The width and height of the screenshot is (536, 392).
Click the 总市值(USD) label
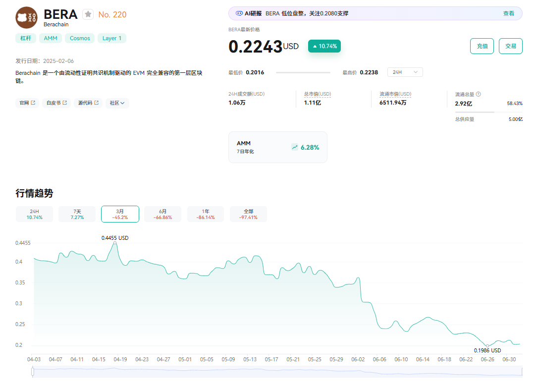tap(318, 94)
